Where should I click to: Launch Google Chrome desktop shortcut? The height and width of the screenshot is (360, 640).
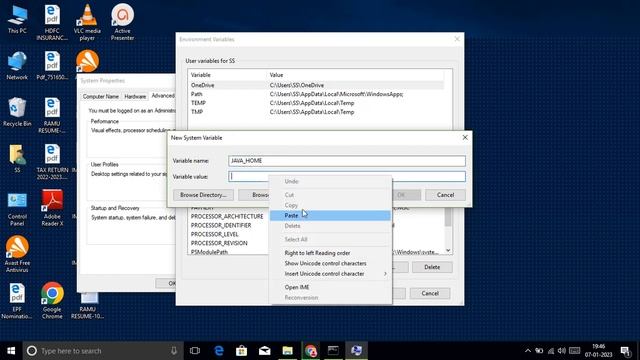[52, 300]
